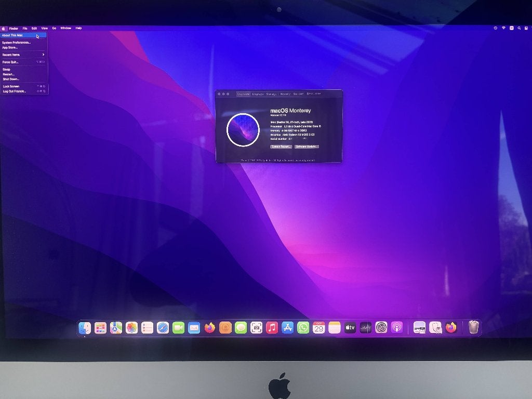The width and height of the screenshot is (532, 399).
Task: Switch to the Storage tab
Action: tap(271, 94)
